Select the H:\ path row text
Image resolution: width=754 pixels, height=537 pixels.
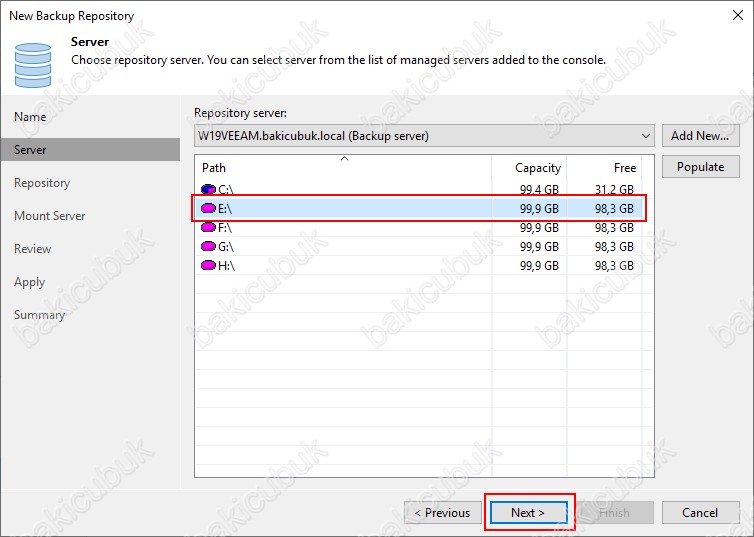tap(226, 265)
